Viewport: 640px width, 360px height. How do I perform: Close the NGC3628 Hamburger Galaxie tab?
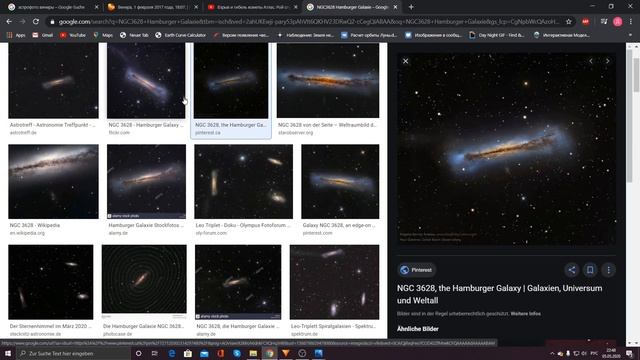click(x=395, y=7)
